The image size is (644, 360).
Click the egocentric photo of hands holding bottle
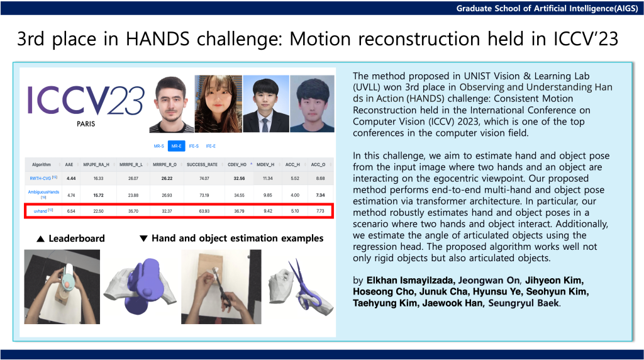point(62,287)
